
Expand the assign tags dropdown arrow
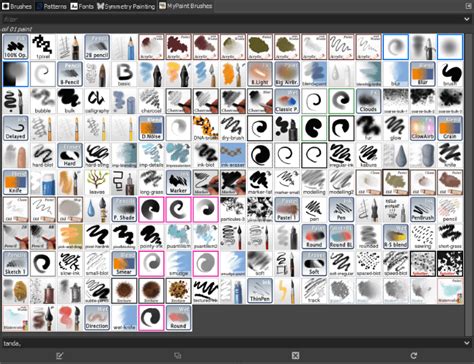467,343
